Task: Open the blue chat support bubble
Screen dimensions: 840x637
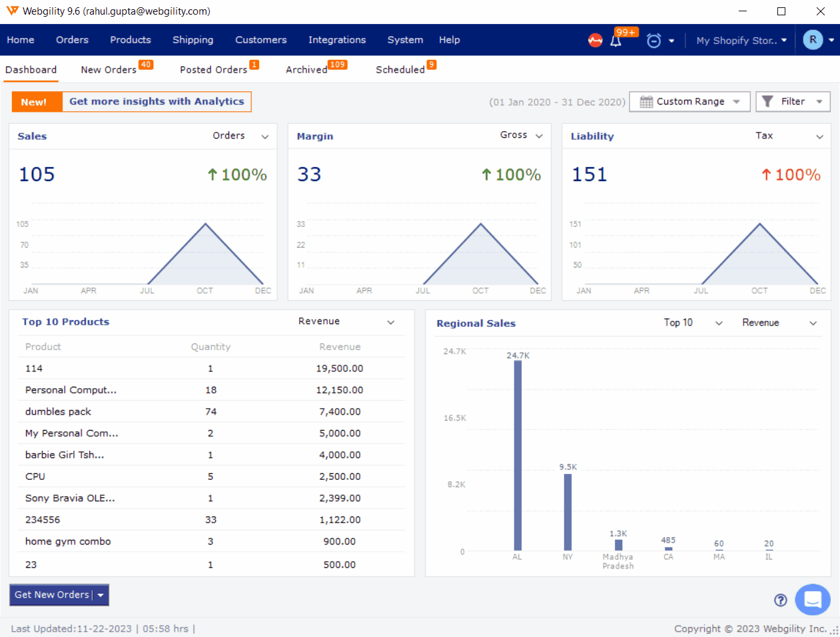Action: (x=812, y=600)
